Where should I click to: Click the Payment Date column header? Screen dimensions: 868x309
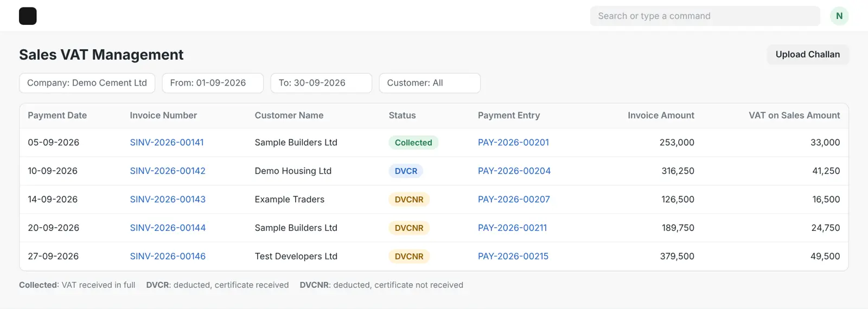(58, 115)
